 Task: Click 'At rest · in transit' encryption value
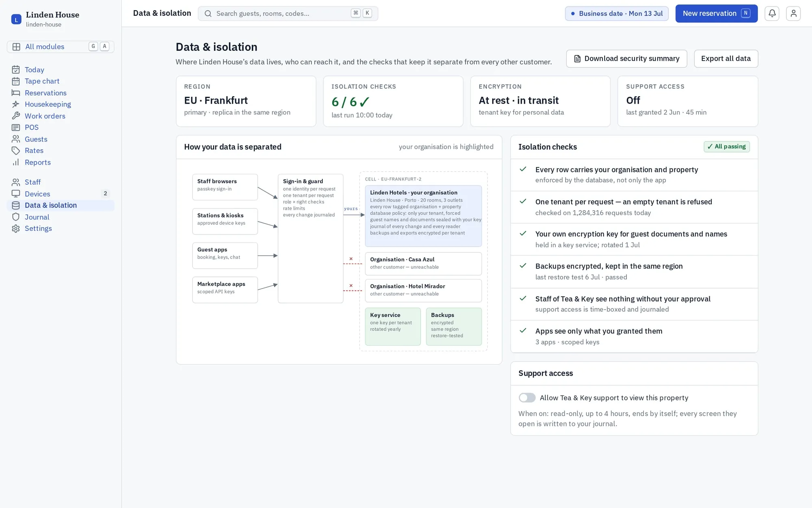click(x=518, y=100)
